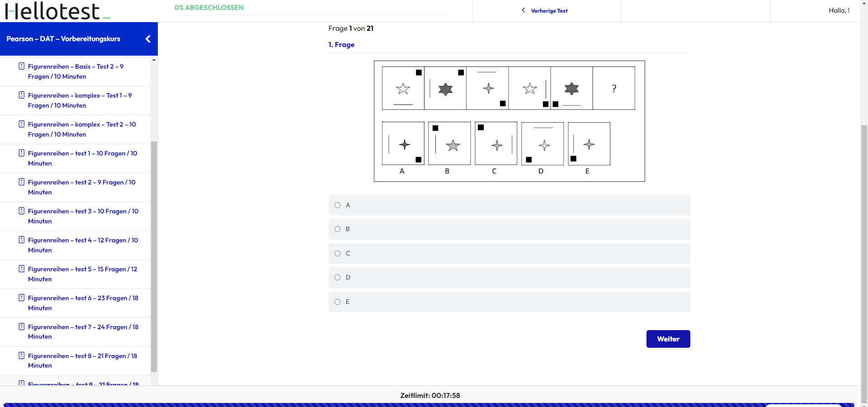The width and height of the screenshot is (868, 407).
Task: Click the sidebar scroll up arrow
Action: click(154, 60)
